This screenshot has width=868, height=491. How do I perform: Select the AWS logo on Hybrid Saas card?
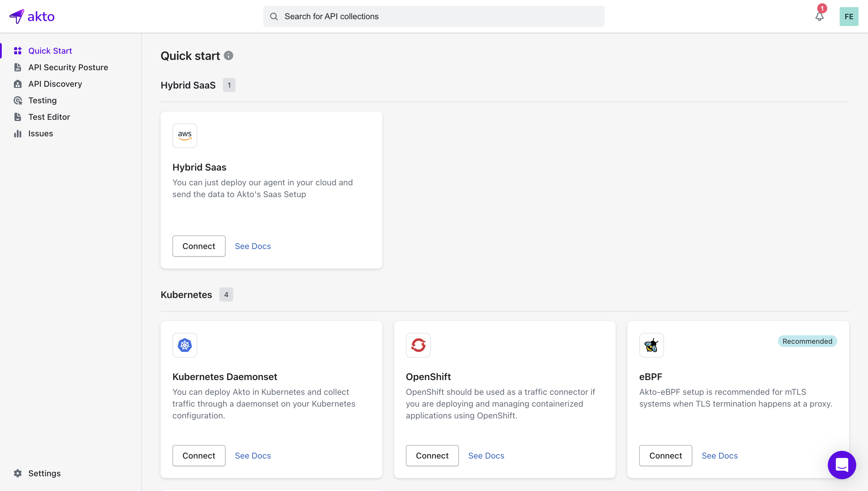[185, 136]
